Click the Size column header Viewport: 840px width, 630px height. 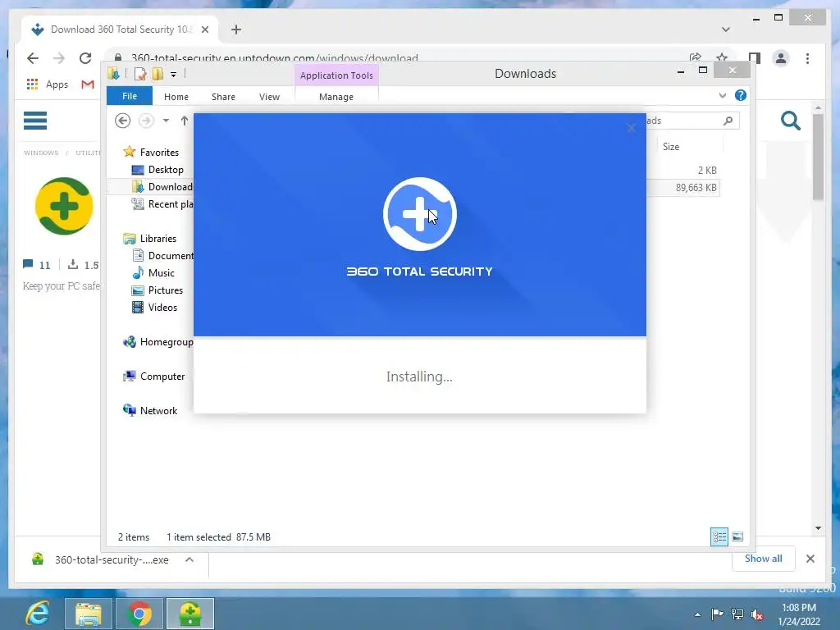[x=690, y=147]
